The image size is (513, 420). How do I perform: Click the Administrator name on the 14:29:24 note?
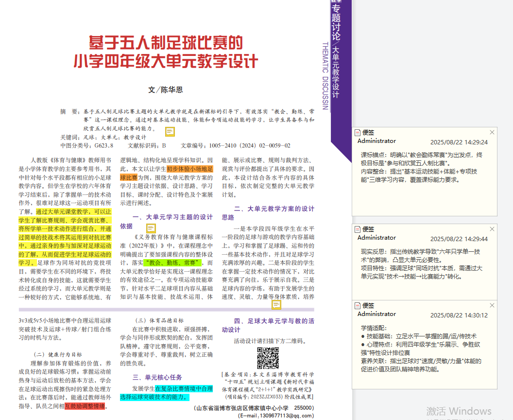(x=376, y=141)
